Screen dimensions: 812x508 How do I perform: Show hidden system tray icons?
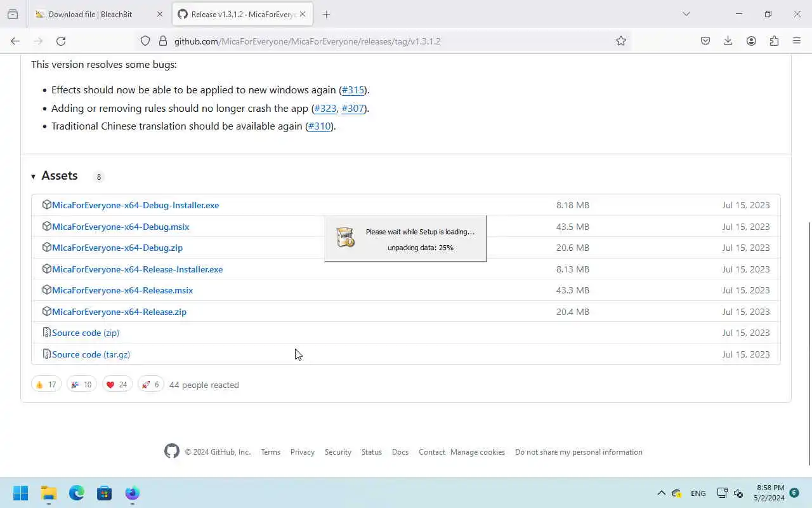[x=661, y=493]
